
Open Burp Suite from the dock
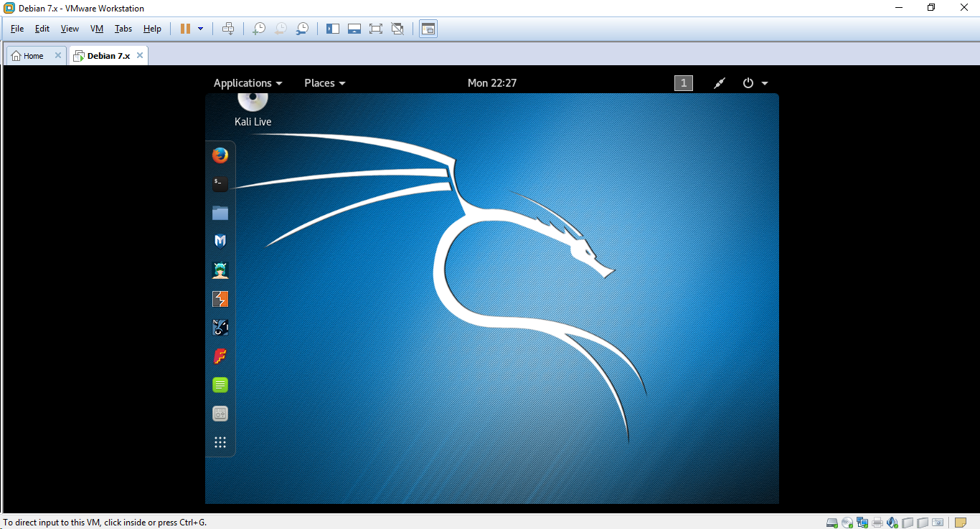tap(220, 298)
